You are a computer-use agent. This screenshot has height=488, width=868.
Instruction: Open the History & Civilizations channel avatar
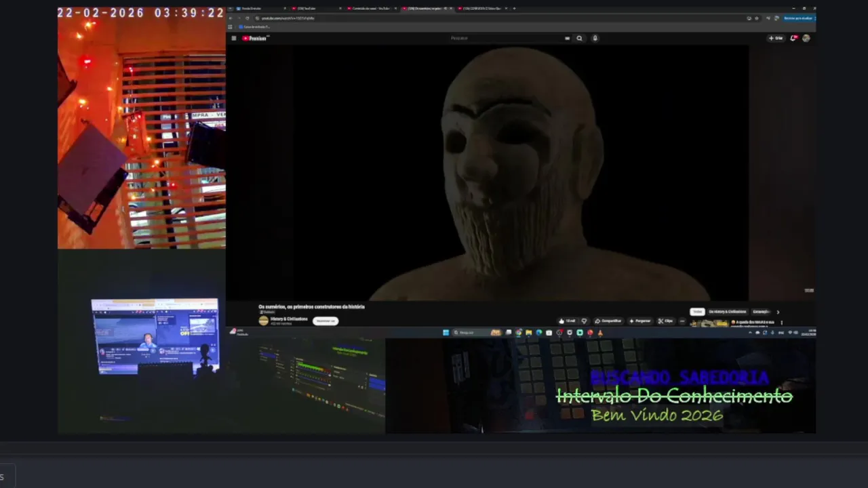[263, 321]
